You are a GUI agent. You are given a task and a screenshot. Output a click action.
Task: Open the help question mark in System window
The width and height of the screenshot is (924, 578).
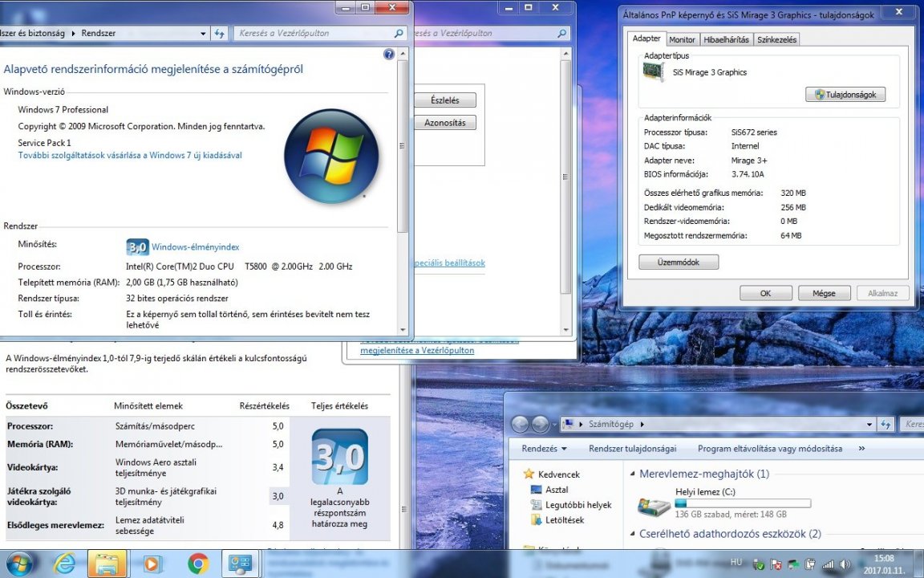point(389,55)
